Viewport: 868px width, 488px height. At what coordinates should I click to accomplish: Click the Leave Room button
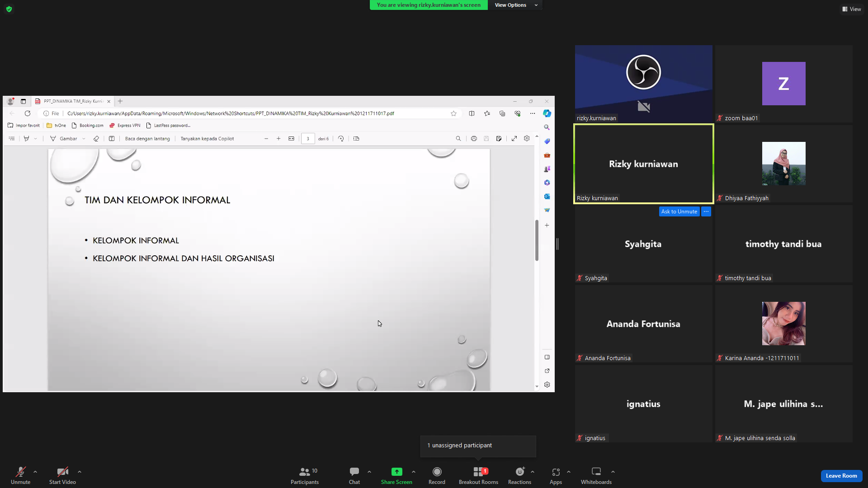pyautogui.click(x=841, y=476)
